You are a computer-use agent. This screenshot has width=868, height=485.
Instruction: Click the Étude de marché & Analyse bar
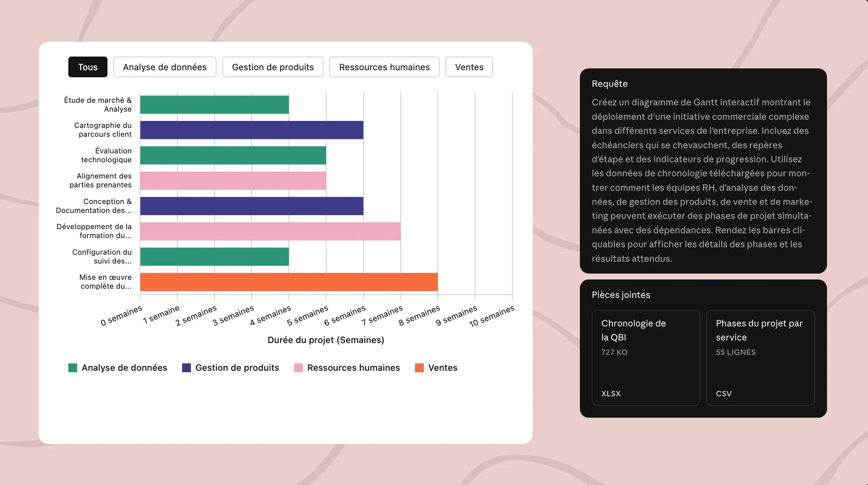[214, 105]
